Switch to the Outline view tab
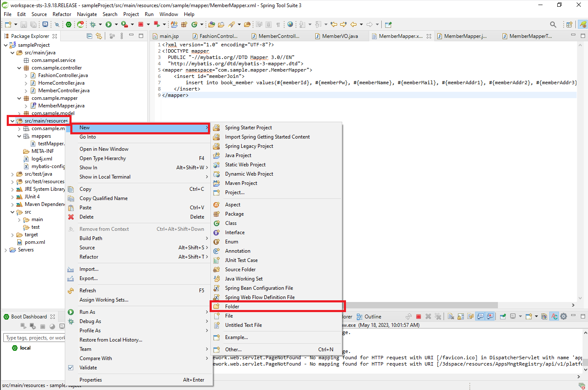 click(x=369, y=317)
